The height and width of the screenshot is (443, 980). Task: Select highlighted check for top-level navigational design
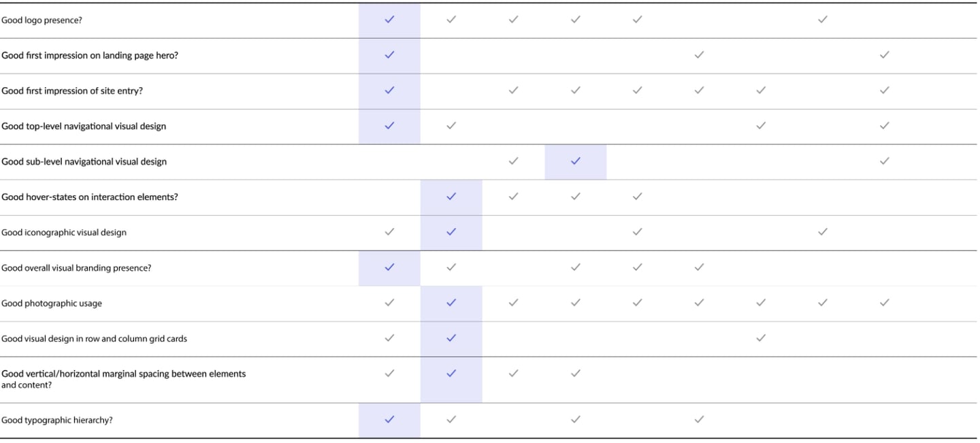click(389, 126)
